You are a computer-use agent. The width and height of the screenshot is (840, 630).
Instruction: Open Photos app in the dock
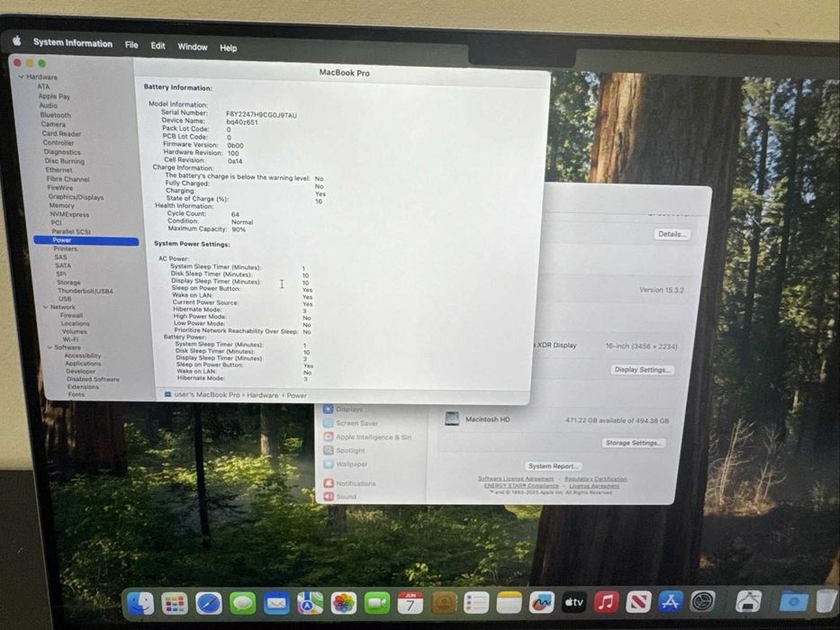pos(343,603)
